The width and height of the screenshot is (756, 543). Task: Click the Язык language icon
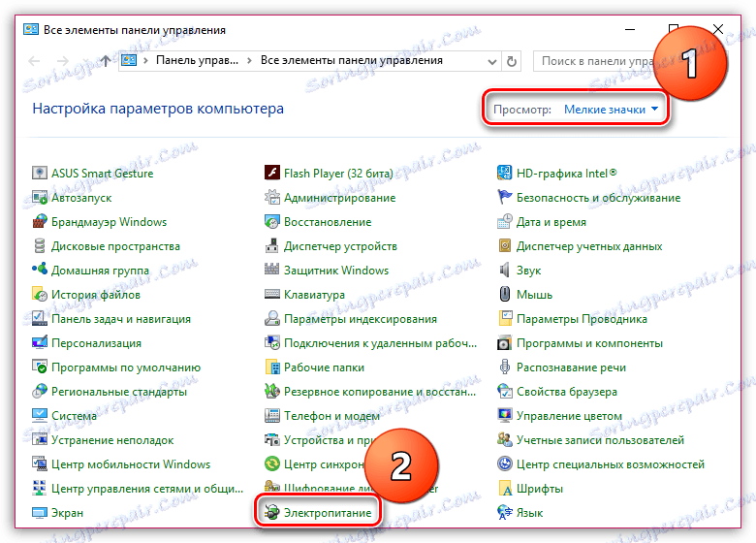pyautogui.click(x=504, y=512)
